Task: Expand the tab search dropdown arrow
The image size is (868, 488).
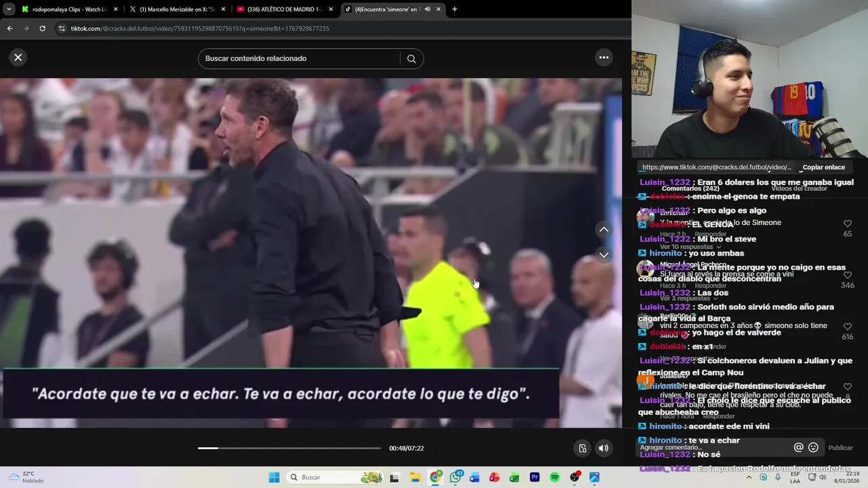Action: (9, 9)
